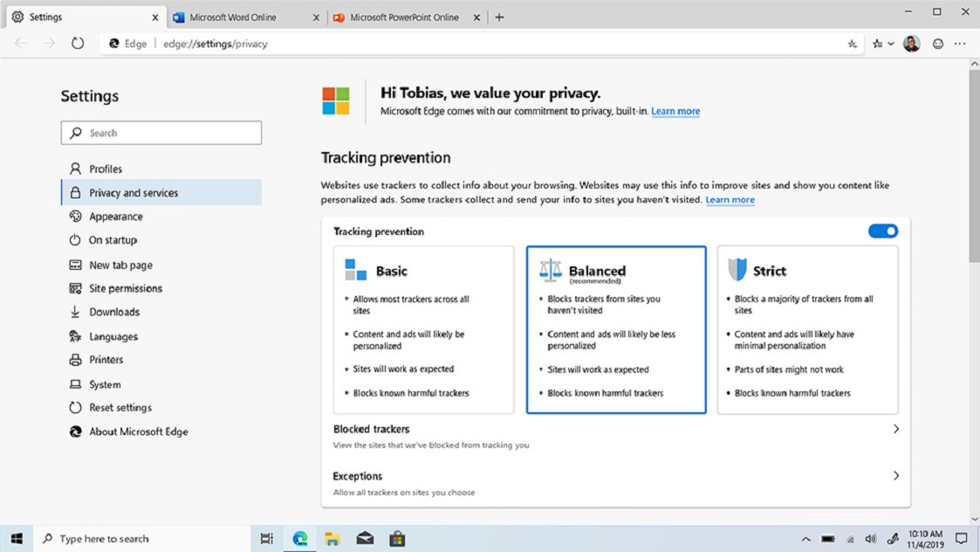Add this page to favorites with star icon
980x552 pixels.
(852, 43)
